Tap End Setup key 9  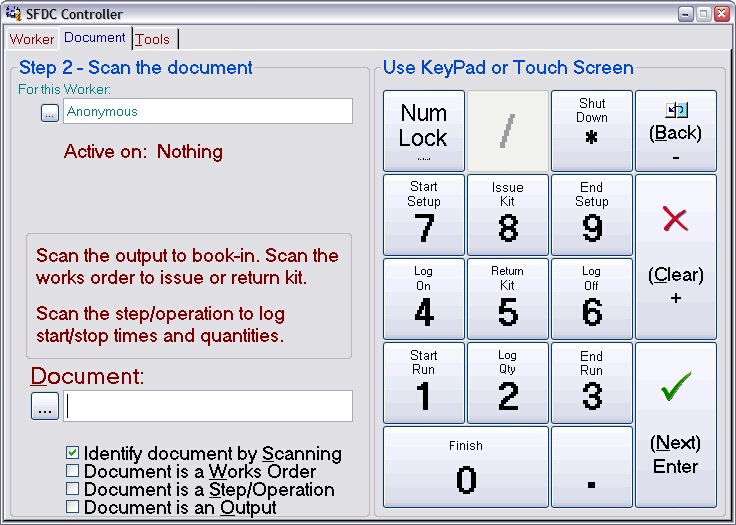click(x=591, y=215)
